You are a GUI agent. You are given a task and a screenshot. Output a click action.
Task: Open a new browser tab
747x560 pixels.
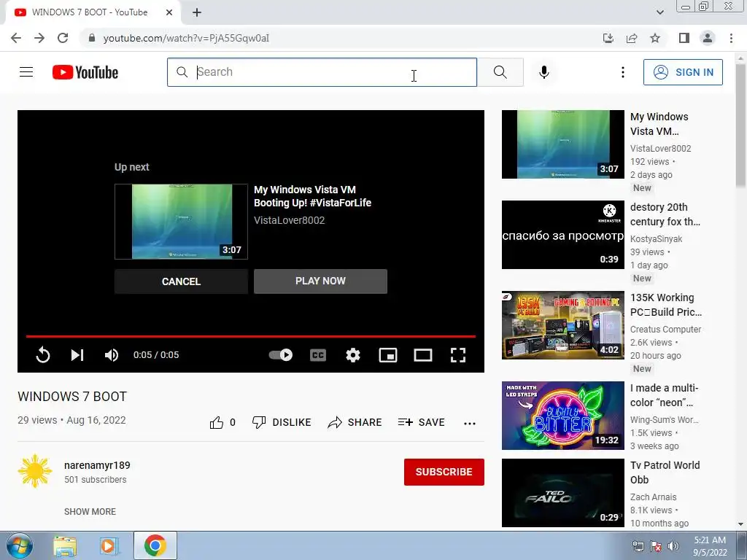[197, 12]
